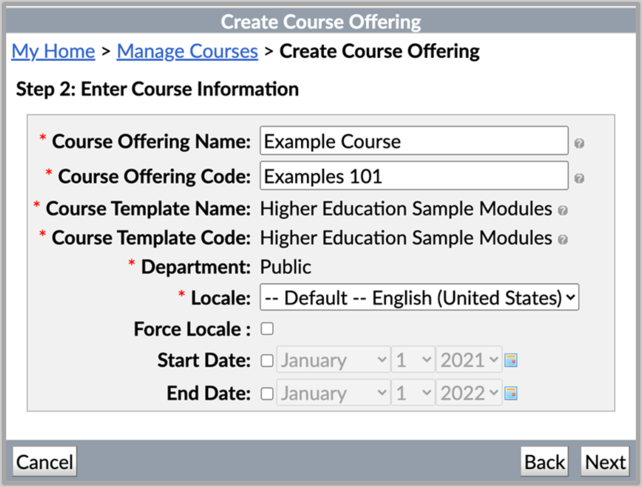Click the Next button

pos(605,462)
